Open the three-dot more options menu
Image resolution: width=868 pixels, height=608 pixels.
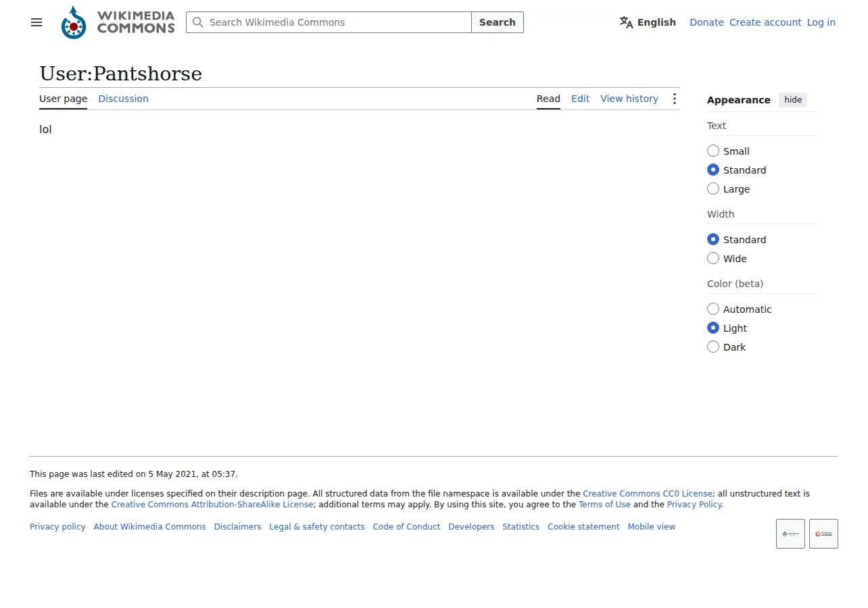click(x=674, y=99)
